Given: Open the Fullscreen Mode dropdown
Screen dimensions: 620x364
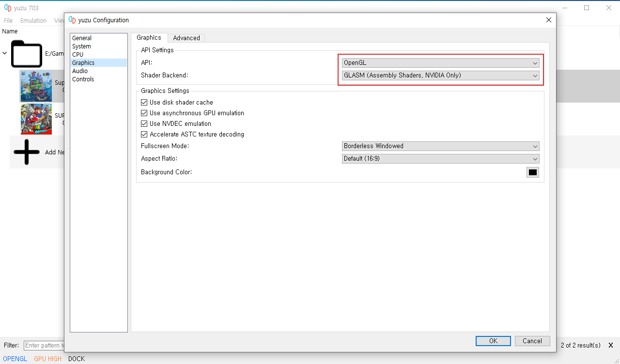Looking at the screenshot, I should [x=440, y=146].
